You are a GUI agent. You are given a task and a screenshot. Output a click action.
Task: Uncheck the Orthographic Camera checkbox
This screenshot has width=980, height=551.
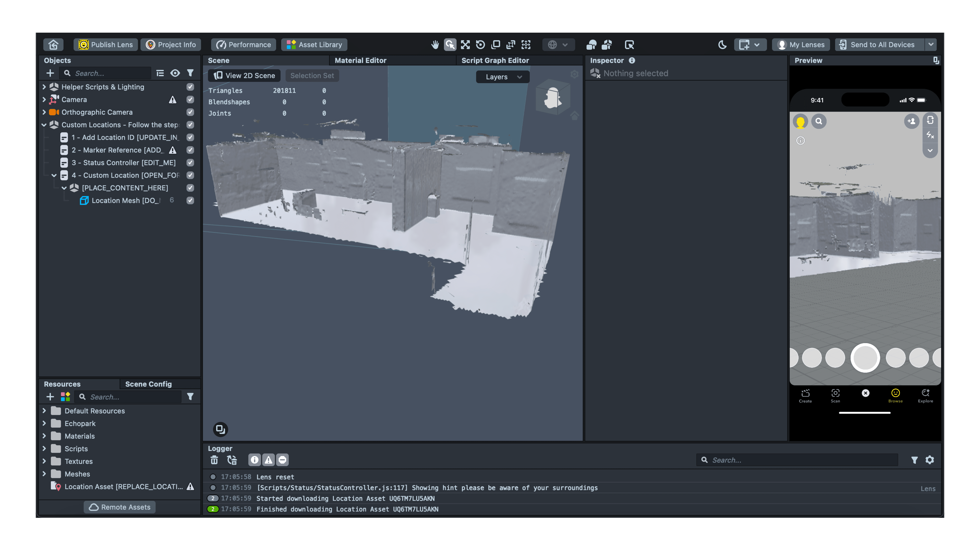coord(190,112)
